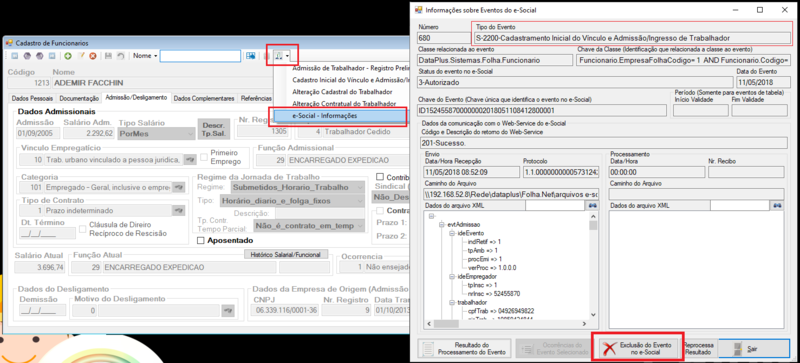Go to next record in Cadastro toolbar
Viewport: 800px width, 363px height.
pyautogui.click(x=39, y=56)
